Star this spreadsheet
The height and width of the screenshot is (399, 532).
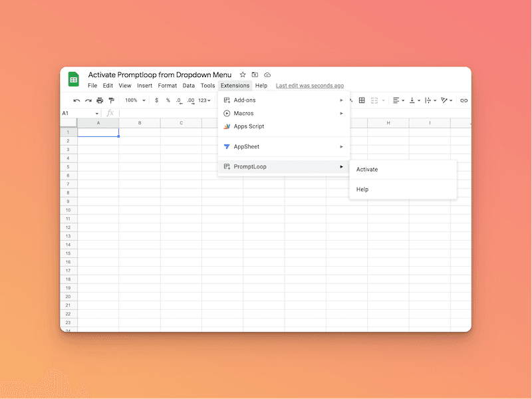[243, 74]
